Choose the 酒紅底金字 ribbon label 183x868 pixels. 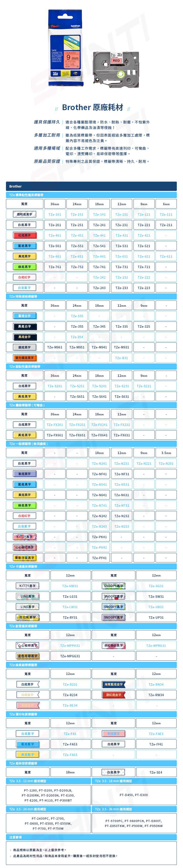pyautogui.click(x=114, y=695)
